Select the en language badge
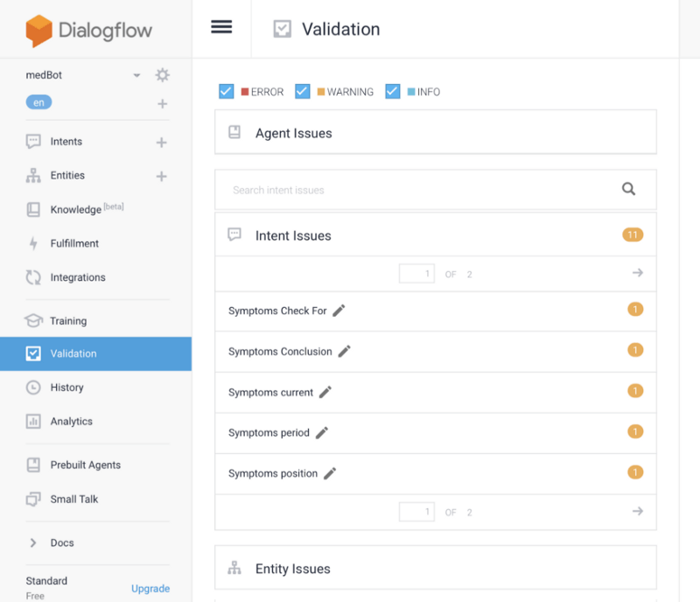The width and height of the screenshot is (700, 602). pos(38,102)
